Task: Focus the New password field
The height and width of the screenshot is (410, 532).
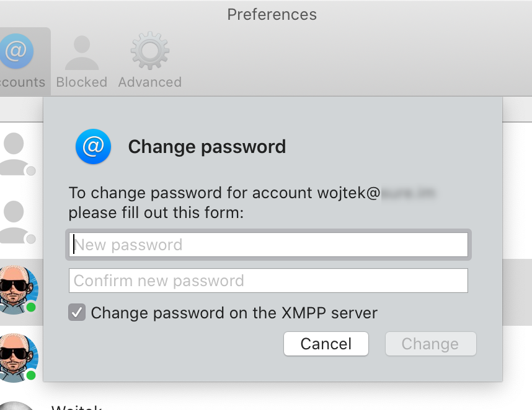Action: (268, 245)
